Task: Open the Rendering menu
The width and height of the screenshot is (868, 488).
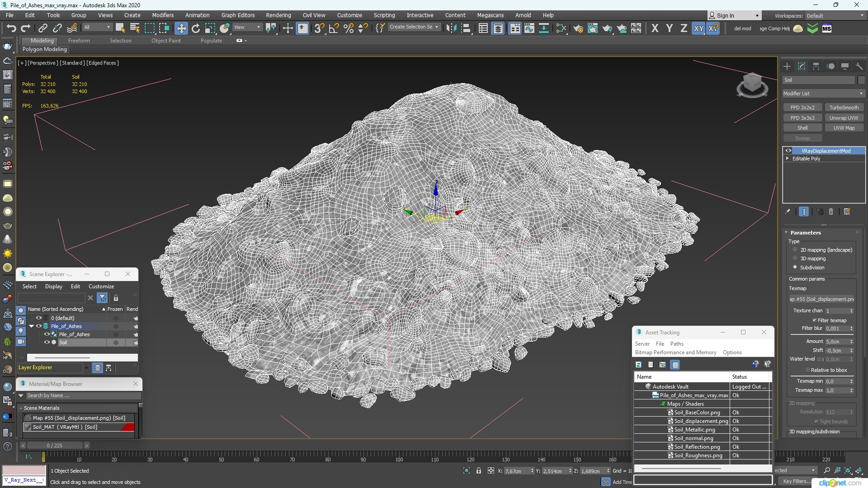Action: point(278,15)
